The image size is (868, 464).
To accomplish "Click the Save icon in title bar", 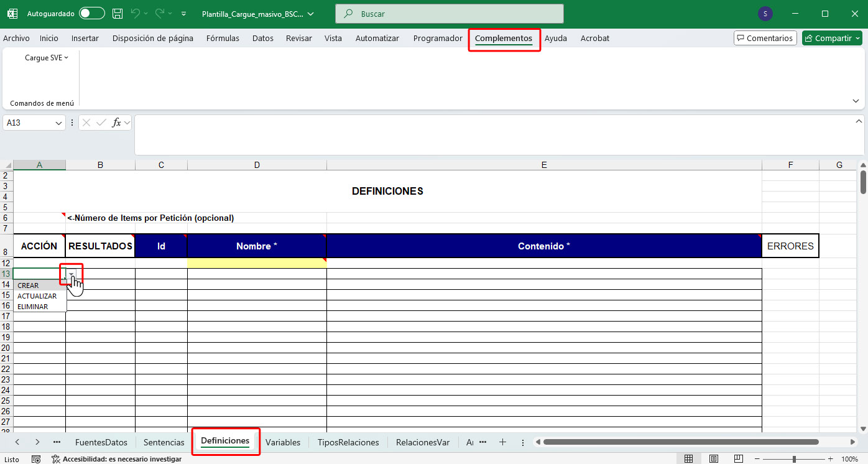I will [x=118, y=14].
